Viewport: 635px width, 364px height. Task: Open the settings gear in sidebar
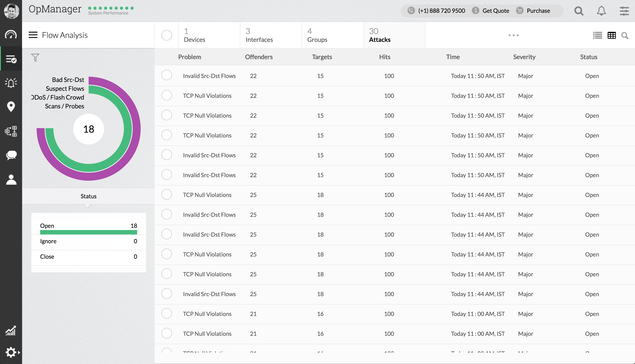coord(11,352)
